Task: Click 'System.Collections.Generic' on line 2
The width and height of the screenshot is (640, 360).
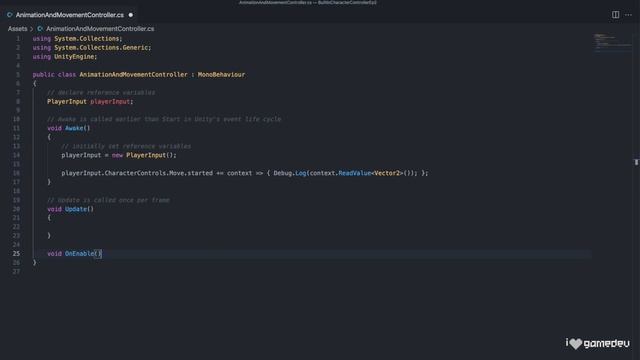Action: point(101,48)
